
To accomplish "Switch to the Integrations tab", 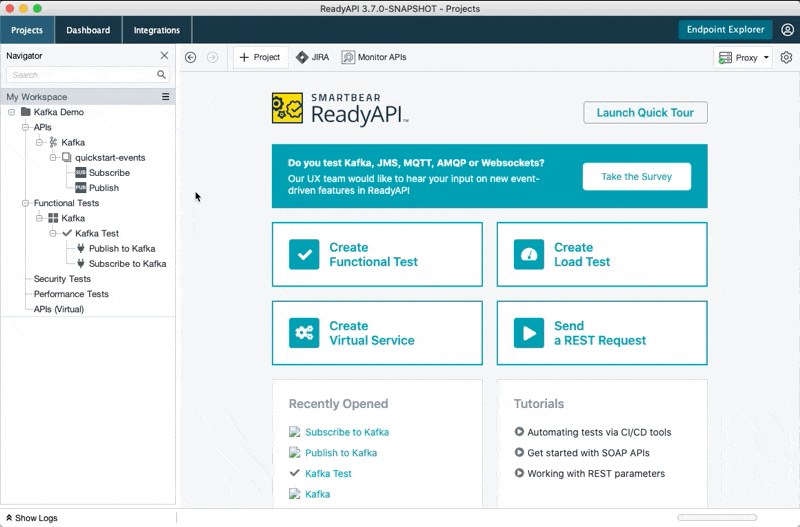I will (157, 30).
